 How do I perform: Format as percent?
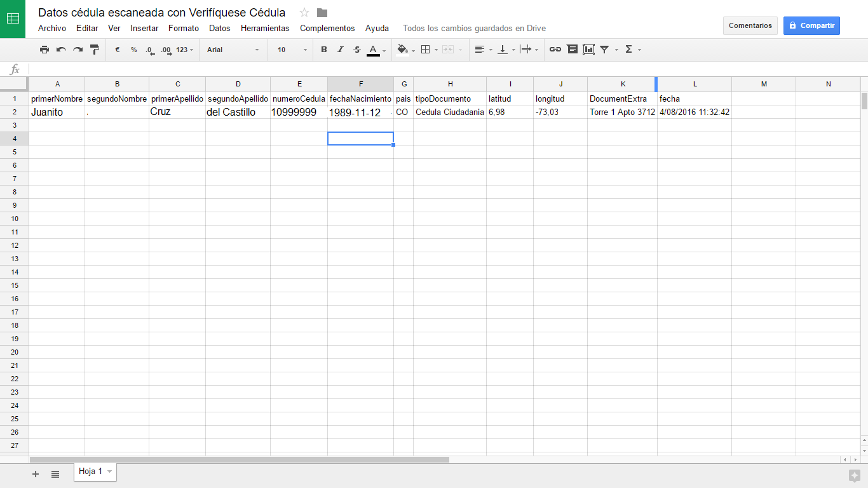134,50
